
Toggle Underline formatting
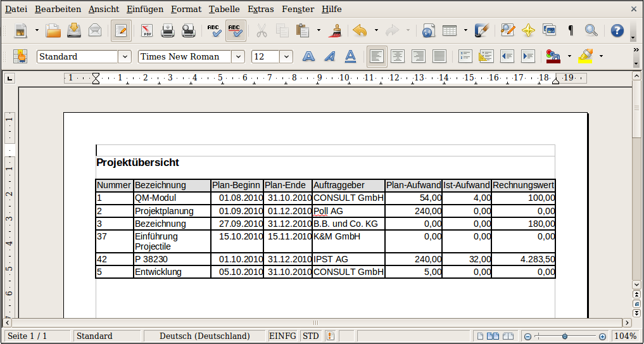tap(350, 56)
